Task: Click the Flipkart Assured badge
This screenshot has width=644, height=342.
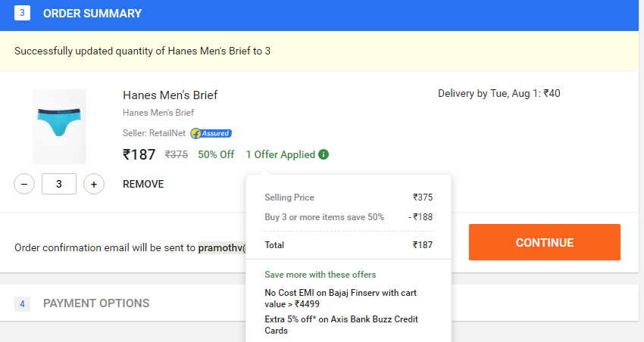Action: (211, 133)
